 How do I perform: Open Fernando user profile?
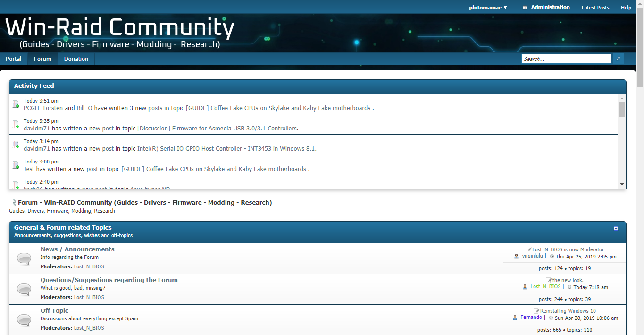click(x=531, y=318)
